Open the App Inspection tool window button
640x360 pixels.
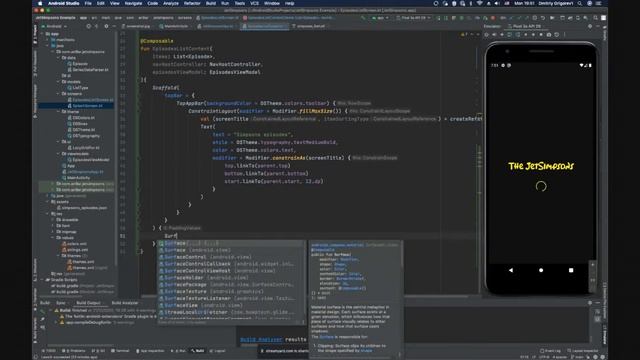coord(150,351)
